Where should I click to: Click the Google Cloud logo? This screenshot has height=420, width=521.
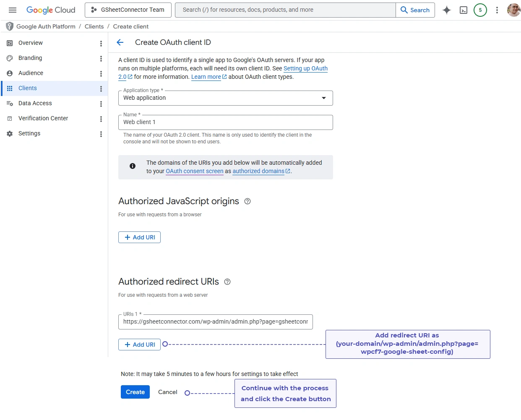(x=51, y=10)
